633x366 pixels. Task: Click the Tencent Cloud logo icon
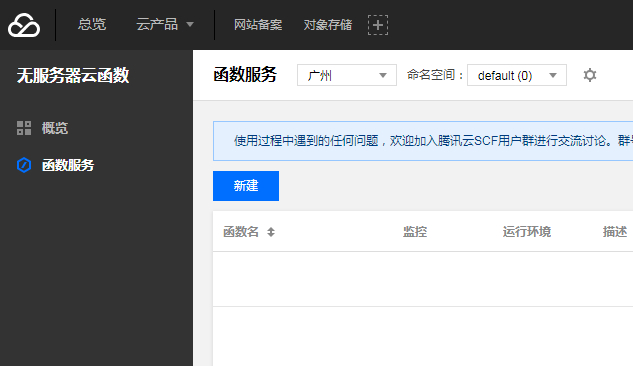[x=24, y=25]
